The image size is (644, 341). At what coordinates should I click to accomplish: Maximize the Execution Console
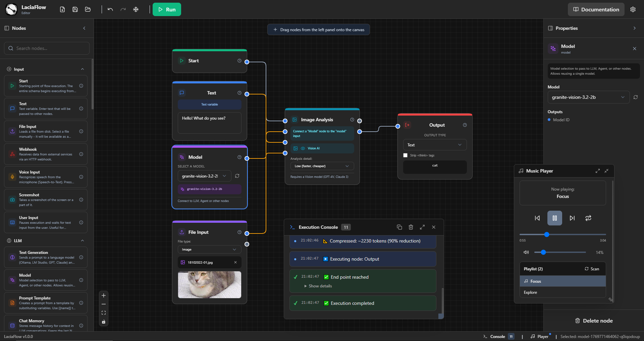[422, 227]
